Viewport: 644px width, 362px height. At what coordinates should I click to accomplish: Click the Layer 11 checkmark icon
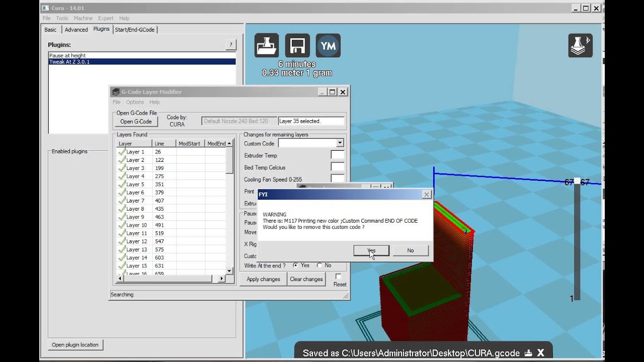point(121,233)
